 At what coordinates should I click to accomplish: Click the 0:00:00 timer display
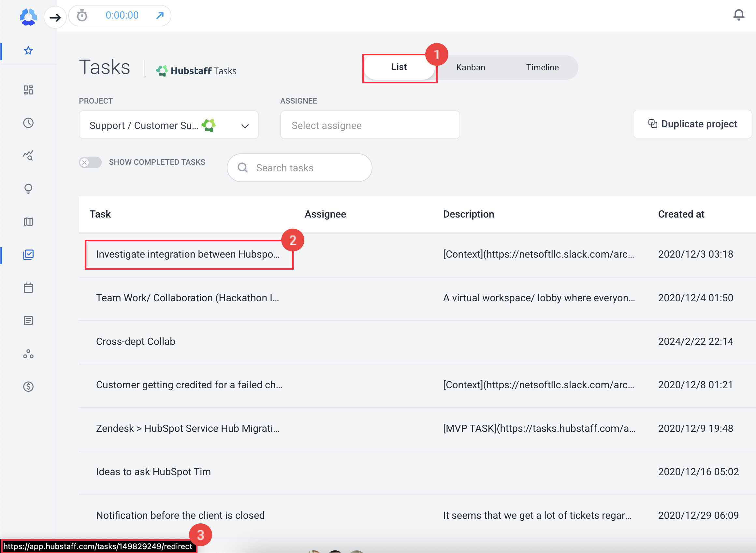(122, 15)
